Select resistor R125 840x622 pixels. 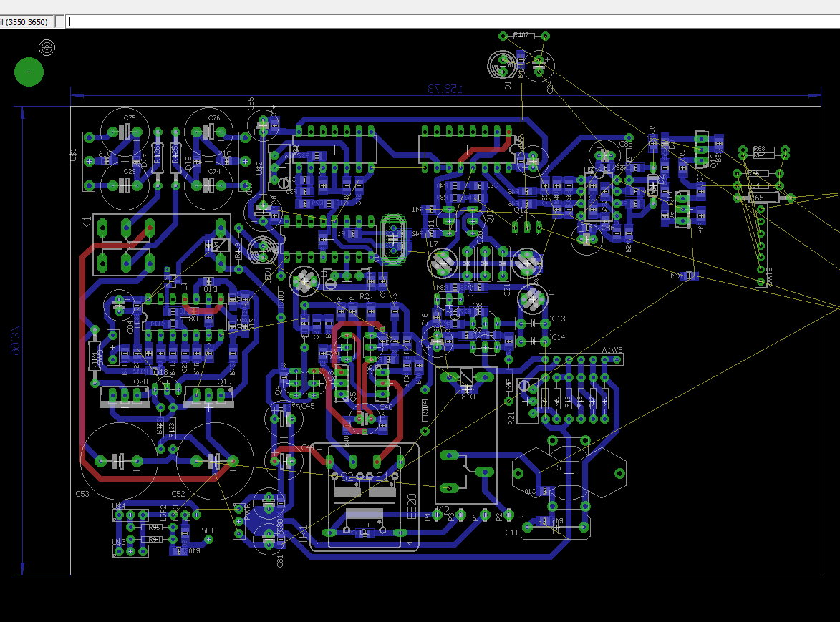[175, 158]
